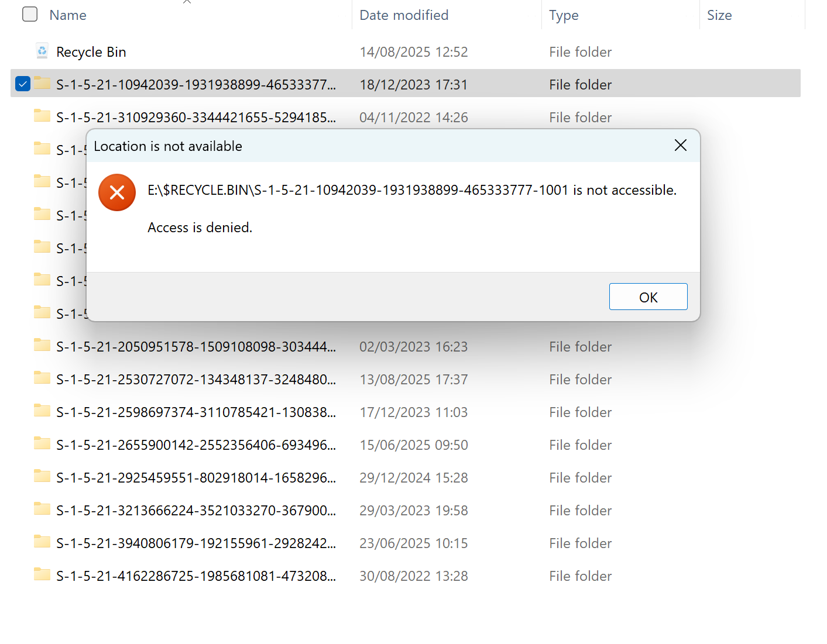Image resolution: width=827 pixels, height=644 pixels.
Task: Click the 'Access is denied.' message text
Action: click(x=200, y=228)
